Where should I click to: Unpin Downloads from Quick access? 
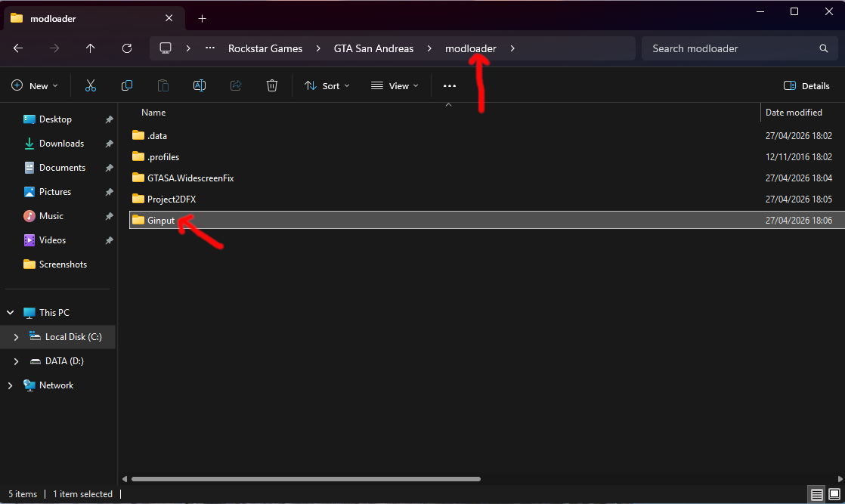[109, 144]
